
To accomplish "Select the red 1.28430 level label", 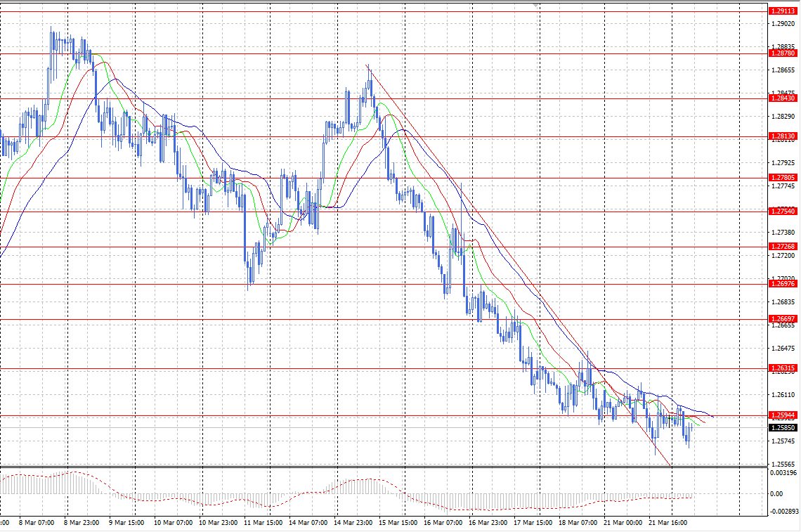I will pos(783,98).
